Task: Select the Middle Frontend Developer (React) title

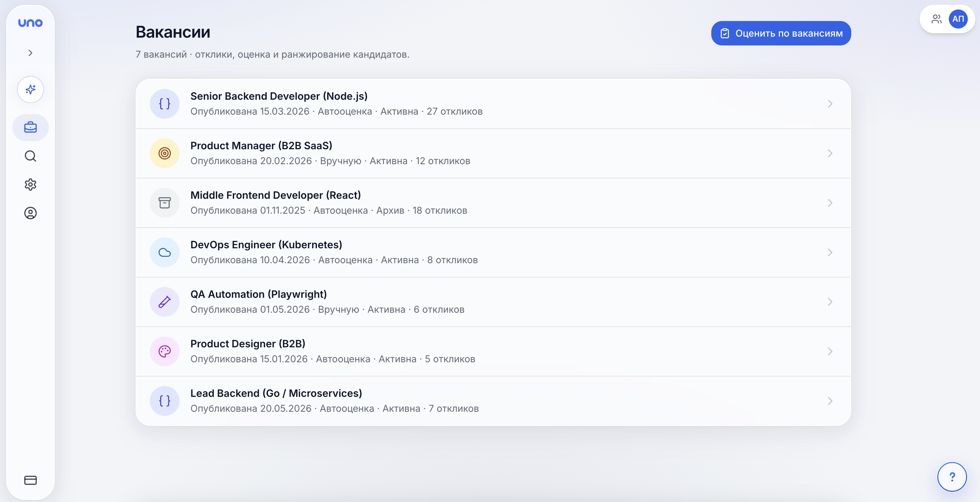Action: (x=275, y=195)
